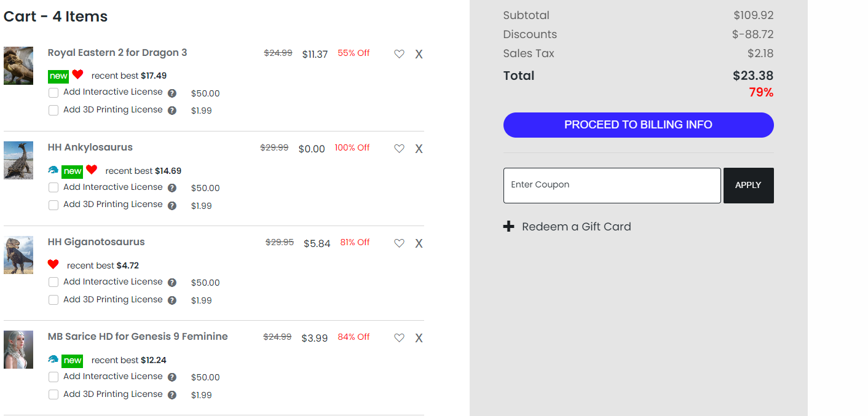868x416 pixels.
Task: Click the plus icon beside Redeem Gift Card
Action: coord(509,227)
